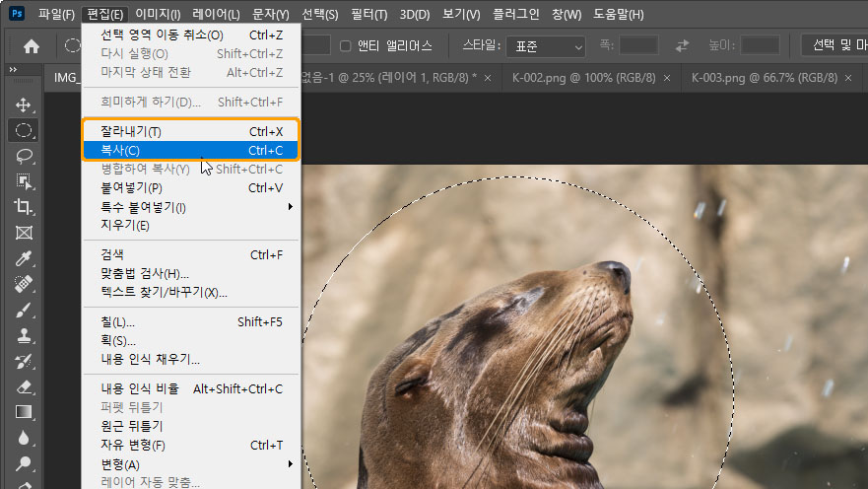Open the 필터(T) menu
The height and width of the screenshot is (489, 868).
coord(369,15)
